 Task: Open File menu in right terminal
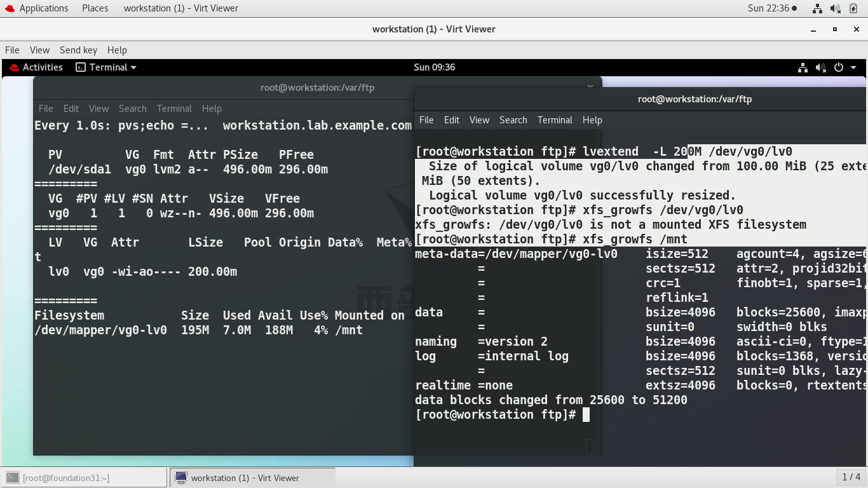tap(426, 120)
